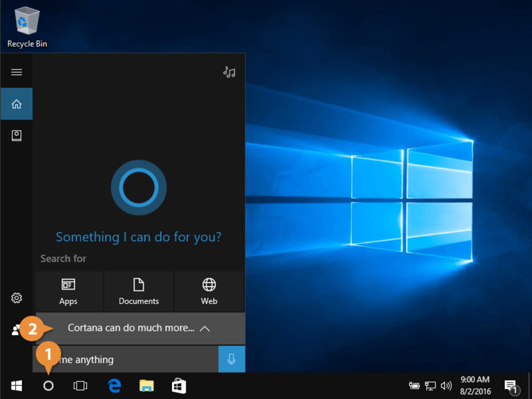
Task: Go to Cortana Home
Action: [x=16, y=104]
